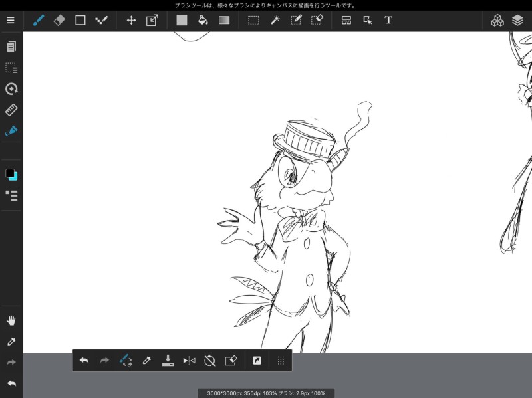This screenshot has height=398, width=532.
Task: Open the selection menu sidebar icon
Action: 11,68
